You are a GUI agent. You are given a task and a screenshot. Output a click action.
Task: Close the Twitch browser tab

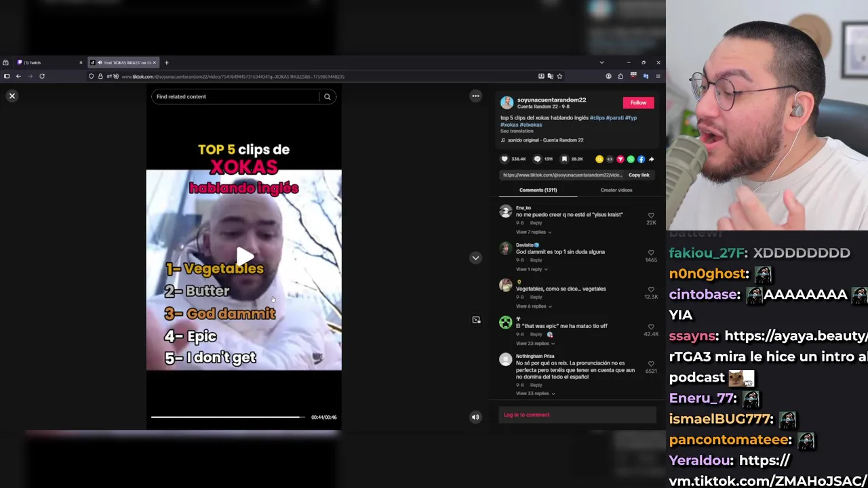[81, 62]
